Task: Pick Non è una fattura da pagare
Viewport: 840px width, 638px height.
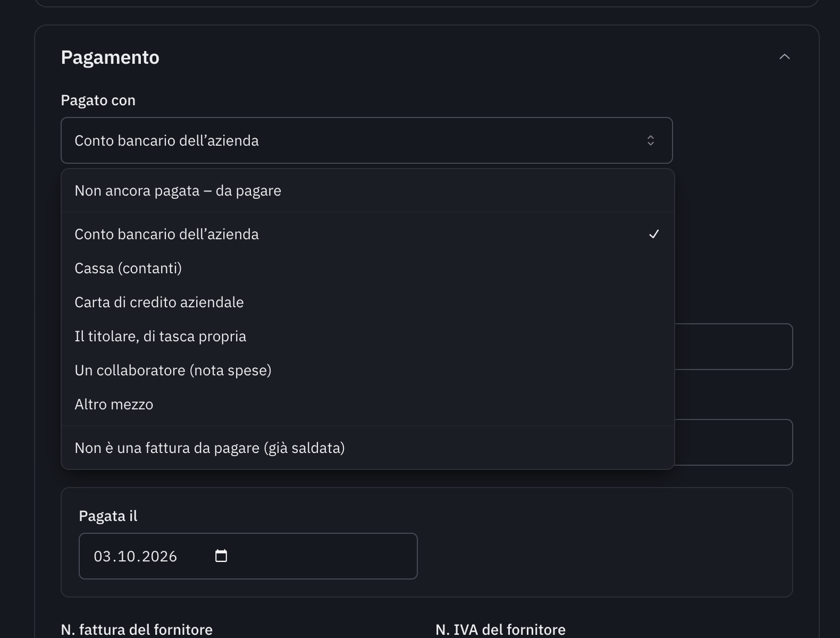Action: (x=368, y=448)
